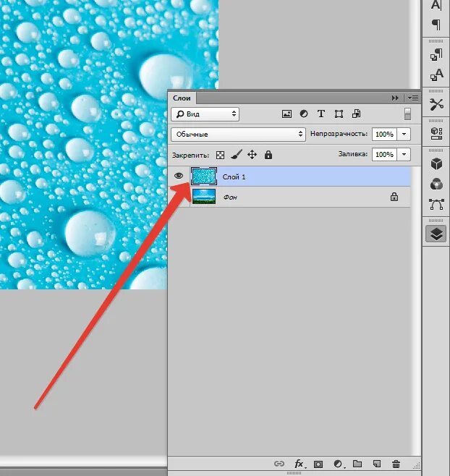Screen dimensions: 450x476
Task: Filter layers by text type
Action: pyautogui.click(x=321, y=114)
